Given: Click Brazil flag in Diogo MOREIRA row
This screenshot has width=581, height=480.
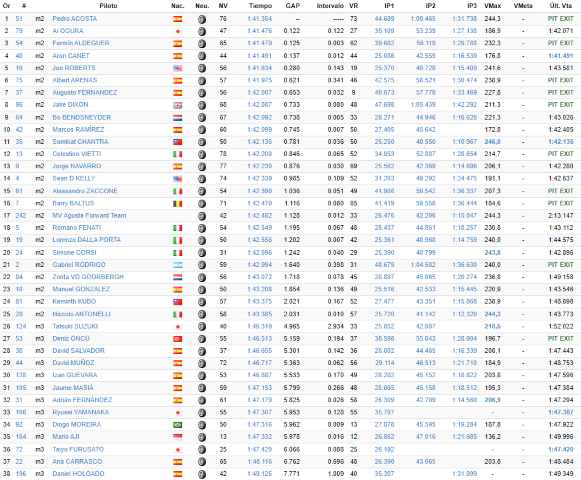Looking at the screenshot, I should tap(177, 425).
